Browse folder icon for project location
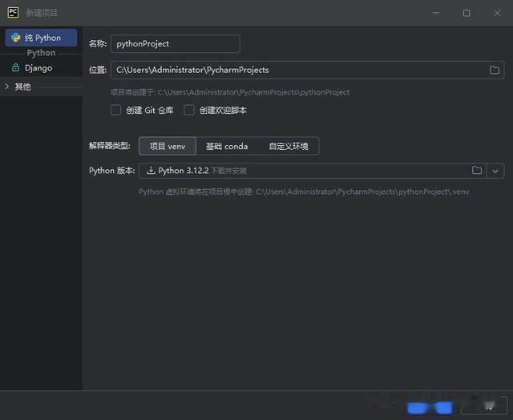Screen dimensions: 513x420 [494, 70]
